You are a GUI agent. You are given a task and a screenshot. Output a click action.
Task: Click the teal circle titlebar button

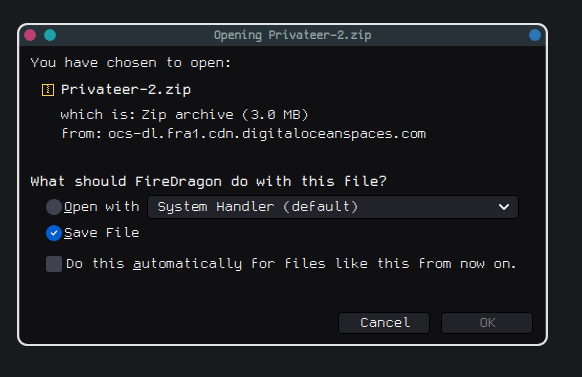pos(50,35)
